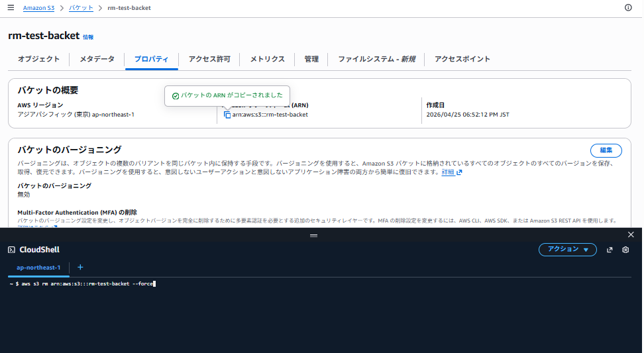Go to バケット breadcrumb link
644x353 pixels.
(x=81, y=8)
